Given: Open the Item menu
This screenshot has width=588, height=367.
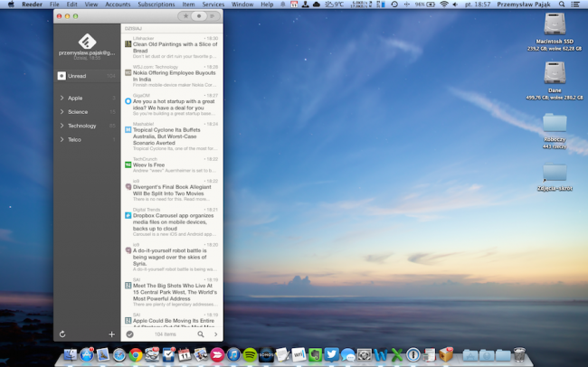Looking at the screenshot, I should point(188,5).
